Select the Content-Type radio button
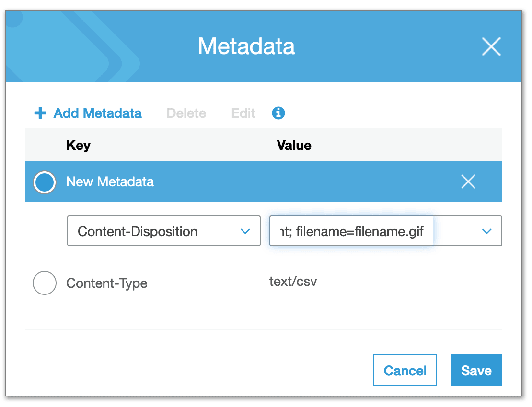The width and height of the screenshot is (532, 407). coord(44,283)
